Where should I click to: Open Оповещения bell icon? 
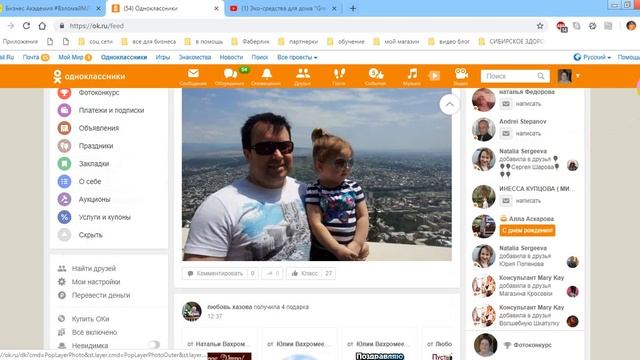267,74
